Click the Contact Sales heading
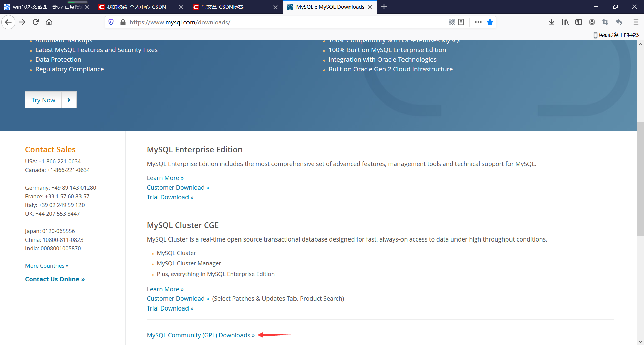This screenshot has width=644, height=345. (x=50, y=150)
